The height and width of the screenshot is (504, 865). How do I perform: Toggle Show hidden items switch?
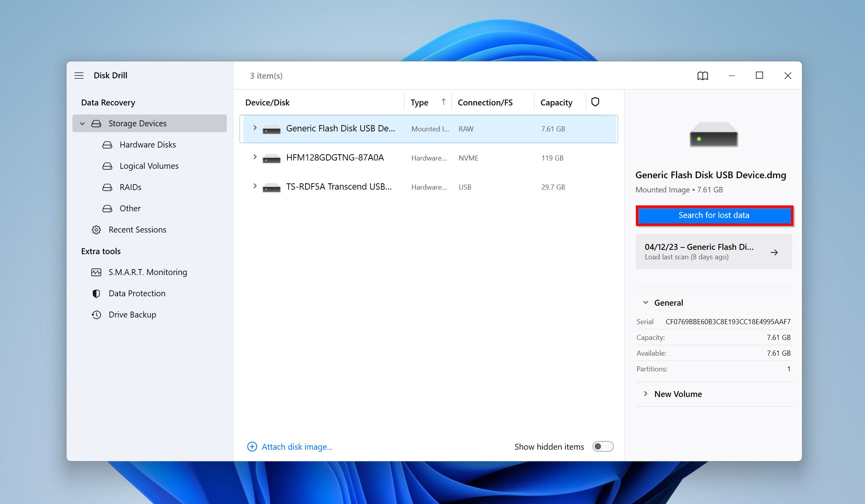click(603, 447)
